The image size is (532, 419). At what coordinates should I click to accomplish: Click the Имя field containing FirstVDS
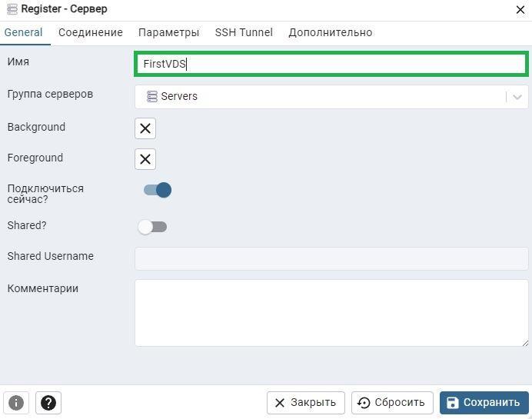[331, 64]
